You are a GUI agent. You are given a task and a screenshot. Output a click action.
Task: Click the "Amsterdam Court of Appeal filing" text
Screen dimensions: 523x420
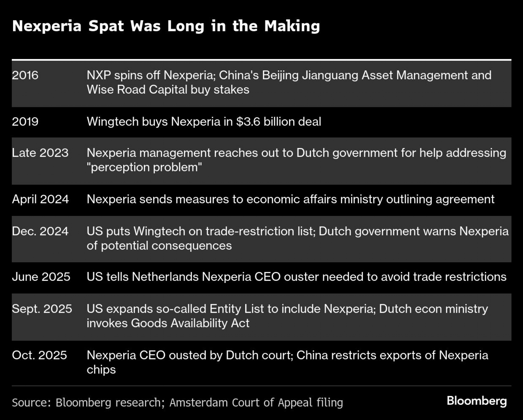[x=256, y=402]
